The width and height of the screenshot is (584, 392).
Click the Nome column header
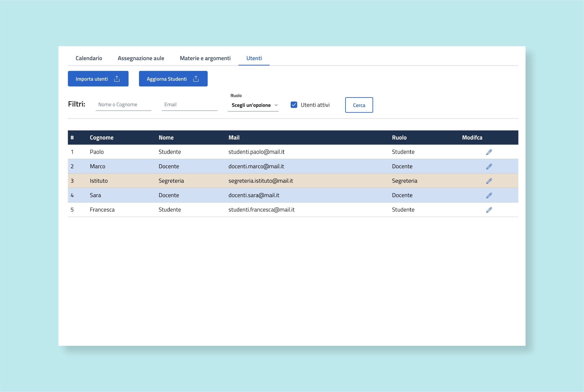coord(166,138)
